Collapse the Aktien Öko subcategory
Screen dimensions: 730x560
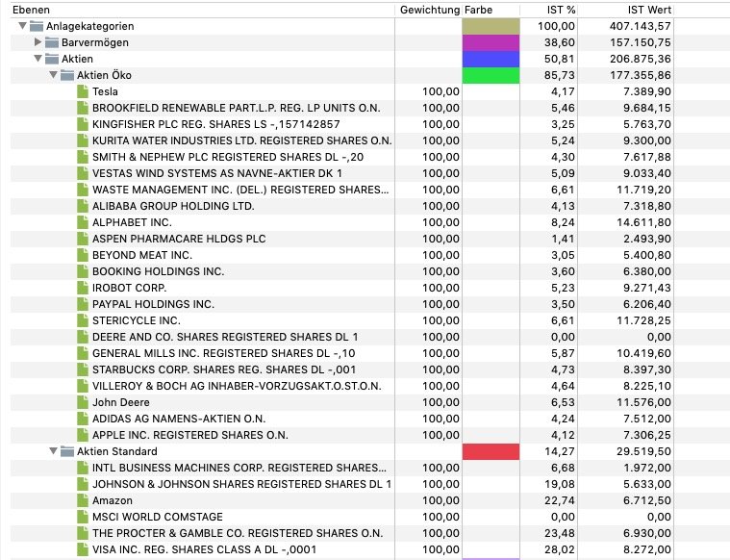54,75
